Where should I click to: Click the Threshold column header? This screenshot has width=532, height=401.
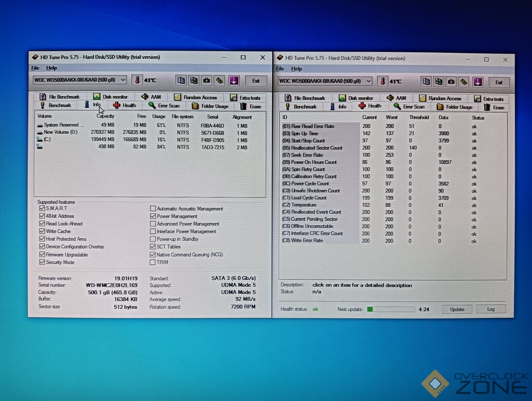coord(419,117)
